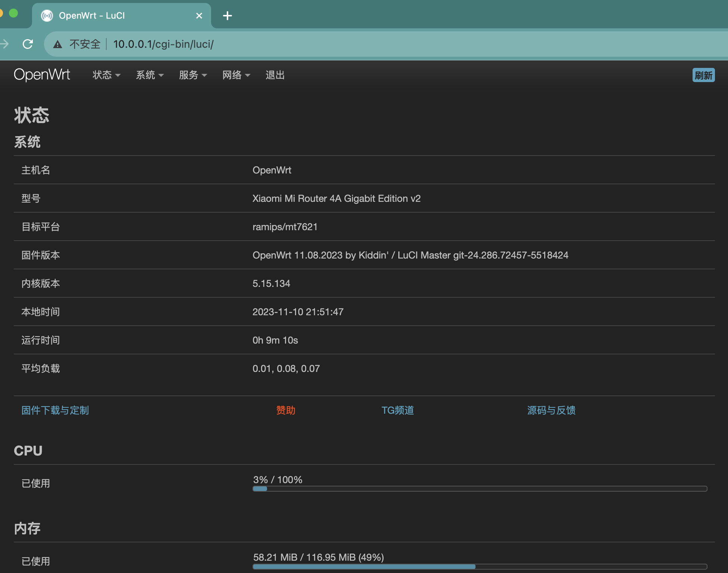The height and width of the screenshot is (573, 728).
Task: Click model value Xiaomi Mi Router 4A
Action: click(336, 198)
